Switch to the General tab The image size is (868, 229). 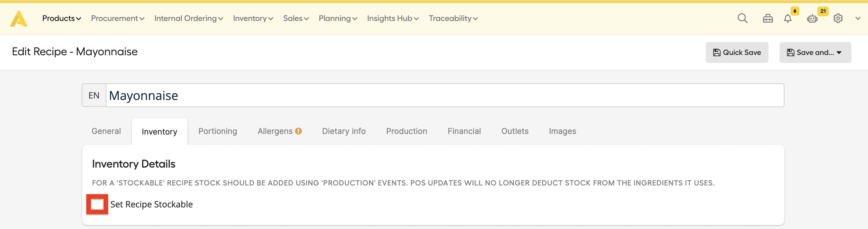106,131
